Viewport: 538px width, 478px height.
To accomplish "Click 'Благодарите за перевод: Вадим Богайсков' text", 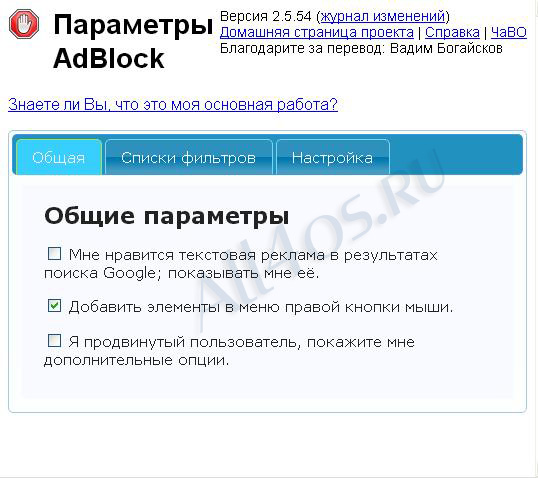I will (361, 48).
